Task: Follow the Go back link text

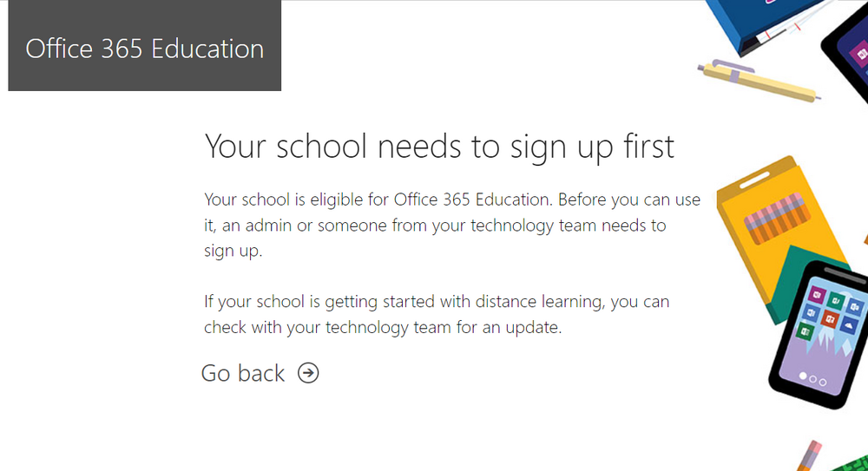Action: pyautogui.click(x=243, y=374)
